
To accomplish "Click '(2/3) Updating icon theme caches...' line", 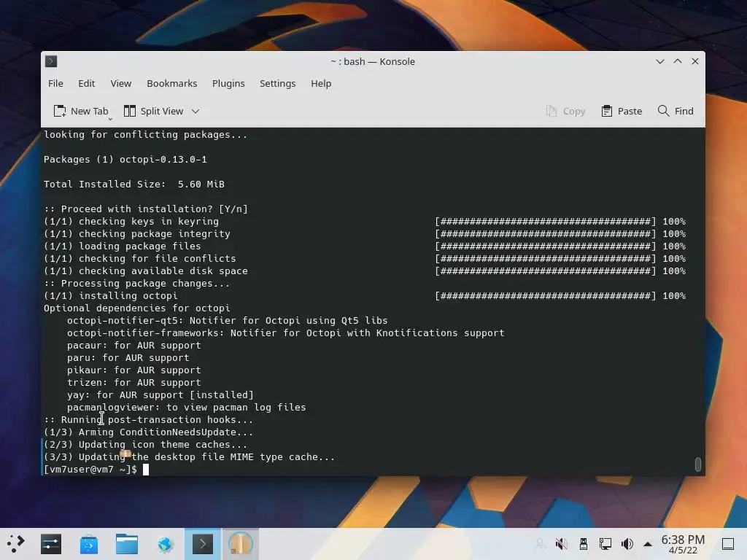I will click(x=146, y=444).
